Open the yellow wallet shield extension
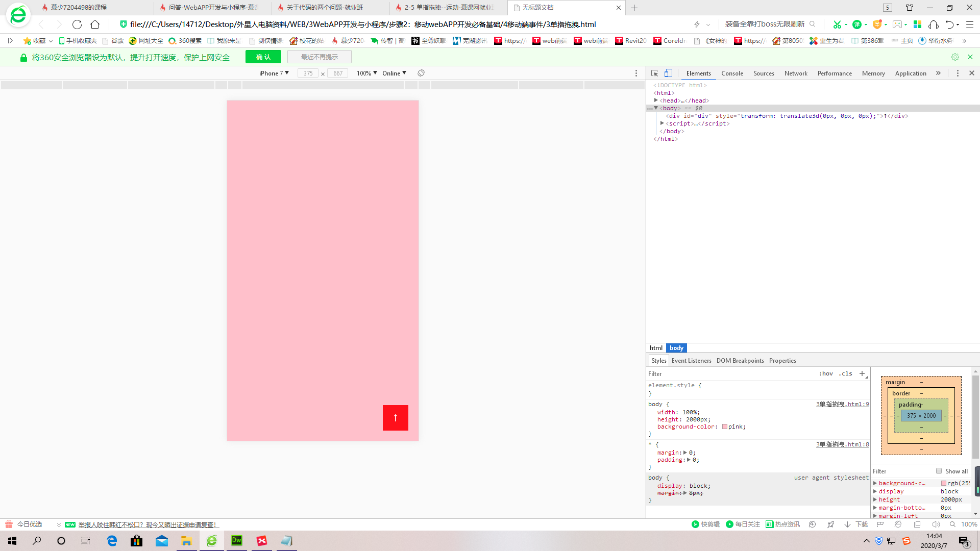 click(x=877, y=24)
